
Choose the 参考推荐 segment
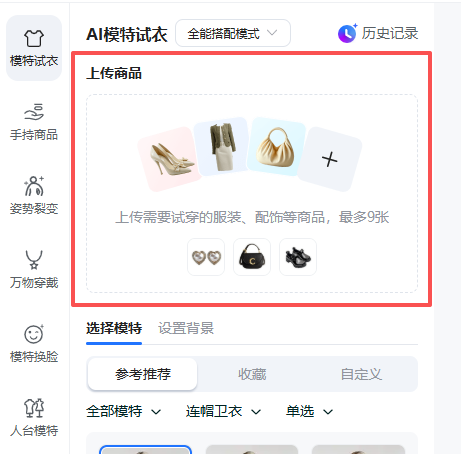142,374
